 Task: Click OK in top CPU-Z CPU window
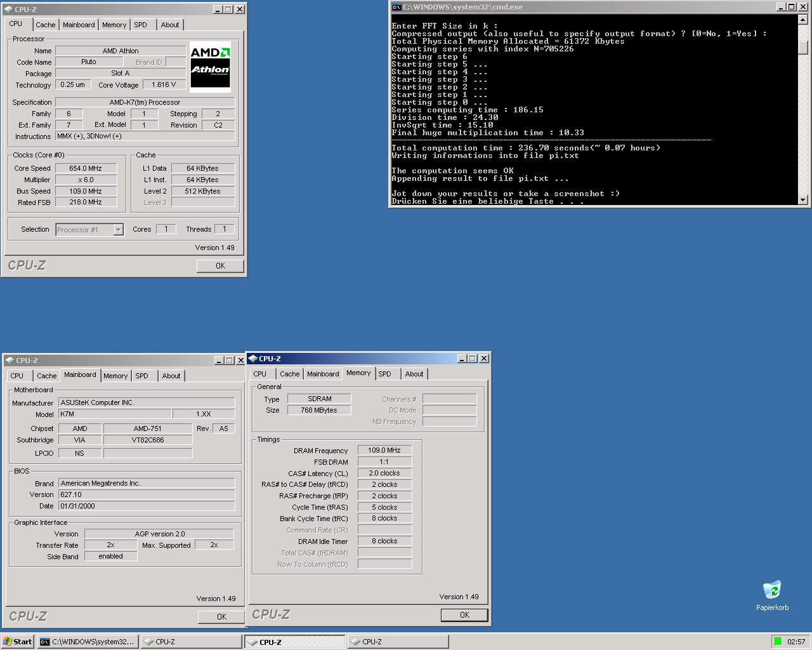coord(220,266)
